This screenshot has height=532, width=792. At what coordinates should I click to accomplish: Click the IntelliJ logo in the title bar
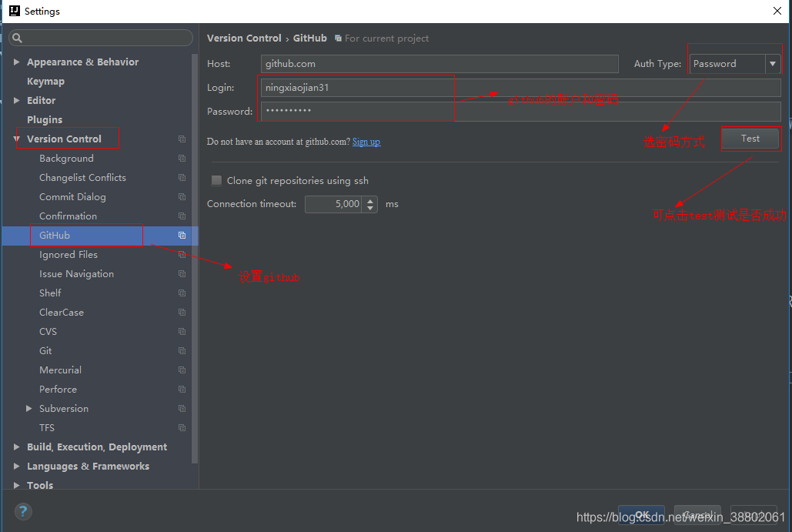coord(14,11)
